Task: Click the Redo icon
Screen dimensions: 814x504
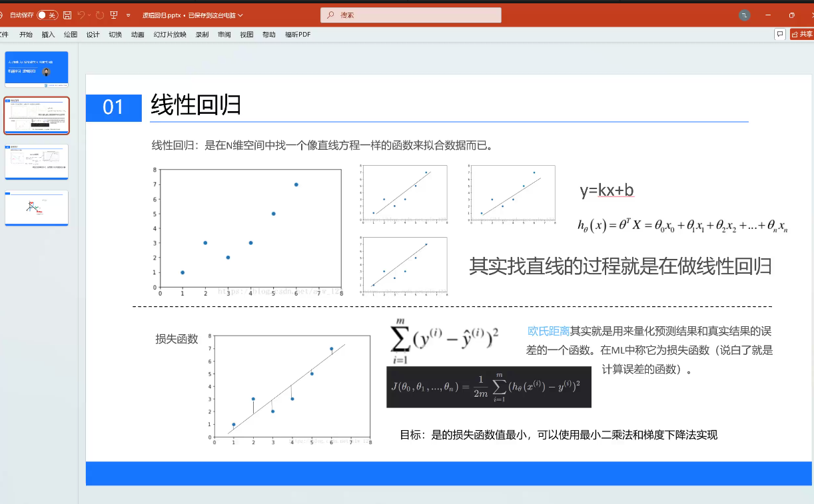Action: tap(100, 15)
